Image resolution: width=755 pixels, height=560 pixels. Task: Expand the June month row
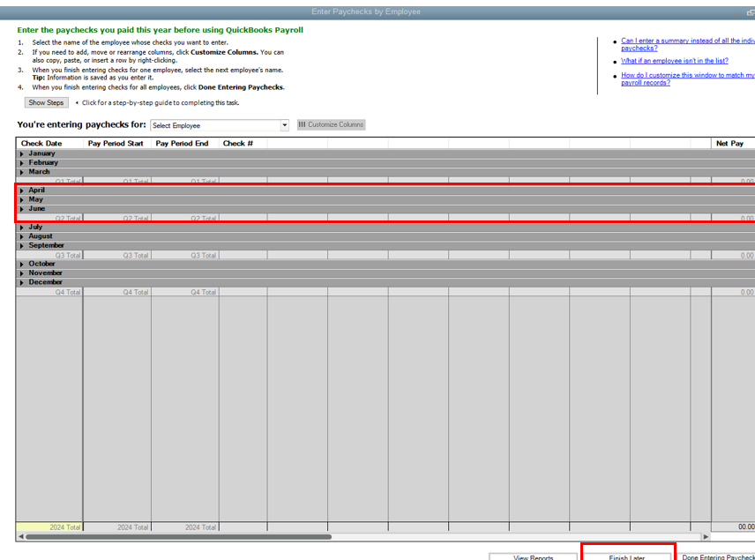(22, 209)
